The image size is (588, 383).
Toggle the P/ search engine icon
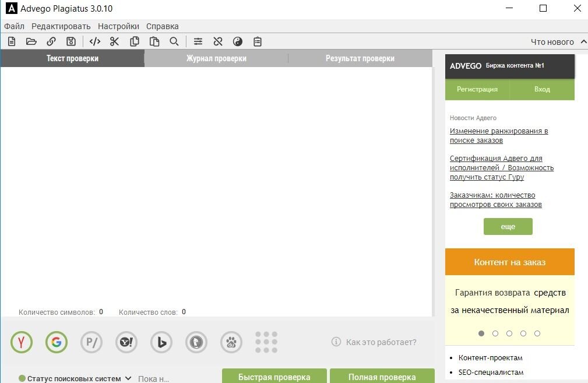tap(91, 342)
